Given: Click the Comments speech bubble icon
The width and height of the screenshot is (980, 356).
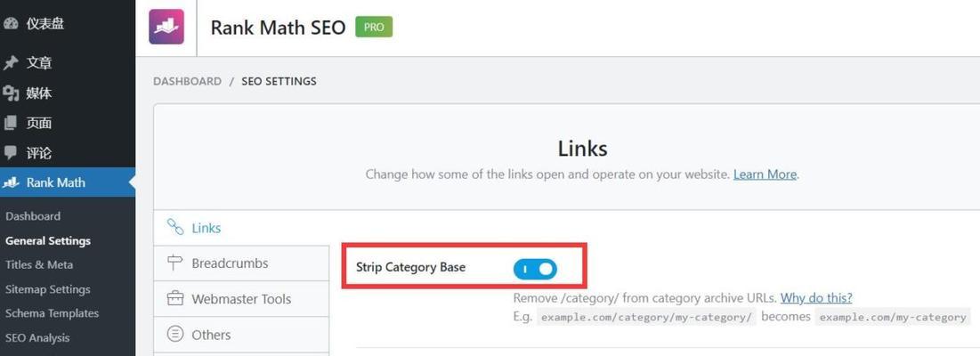Looking at the screenshot, I should click(x=11, y=153).
